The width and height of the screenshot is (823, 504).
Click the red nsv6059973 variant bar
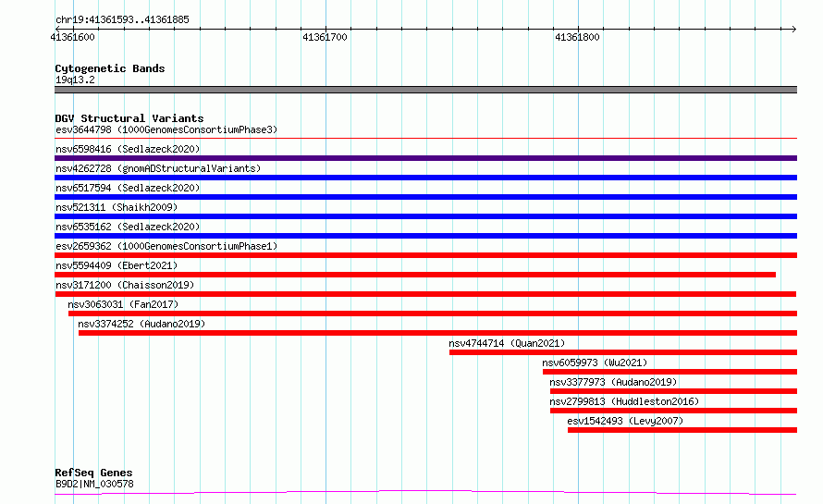click(669, 372)
